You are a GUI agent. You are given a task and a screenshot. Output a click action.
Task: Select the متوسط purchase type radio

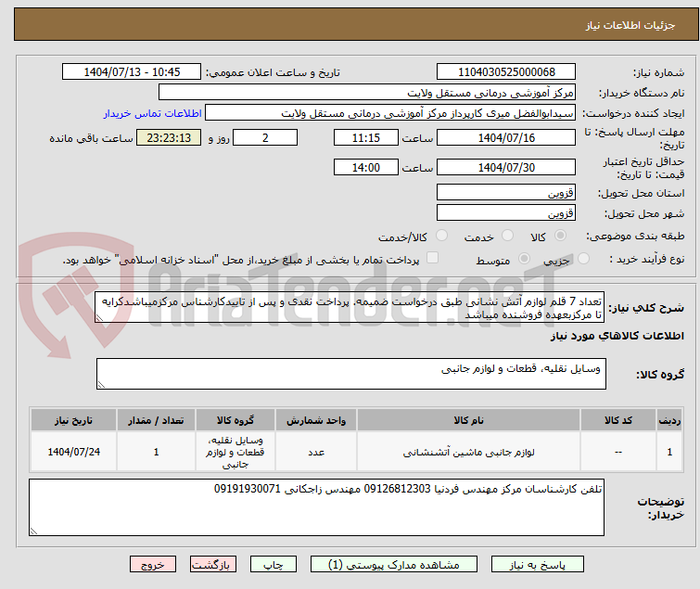[524, 259]
